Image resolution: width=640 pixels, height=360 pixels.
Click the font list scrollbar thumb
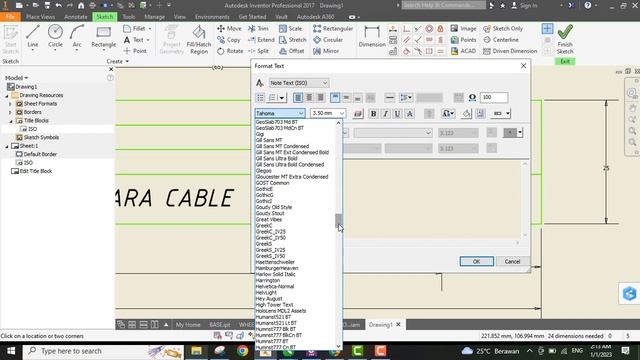338,220
